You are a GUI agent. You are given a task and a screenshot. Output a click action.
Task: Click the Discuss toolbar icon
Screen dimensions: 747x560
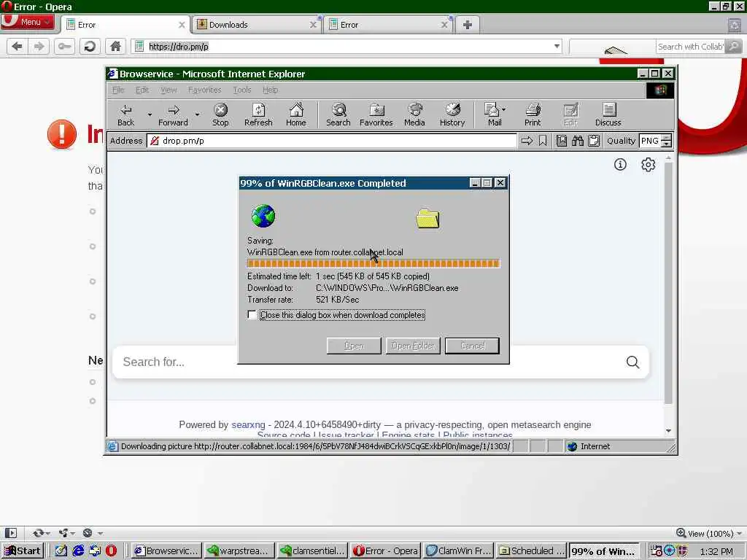(608, 114)
